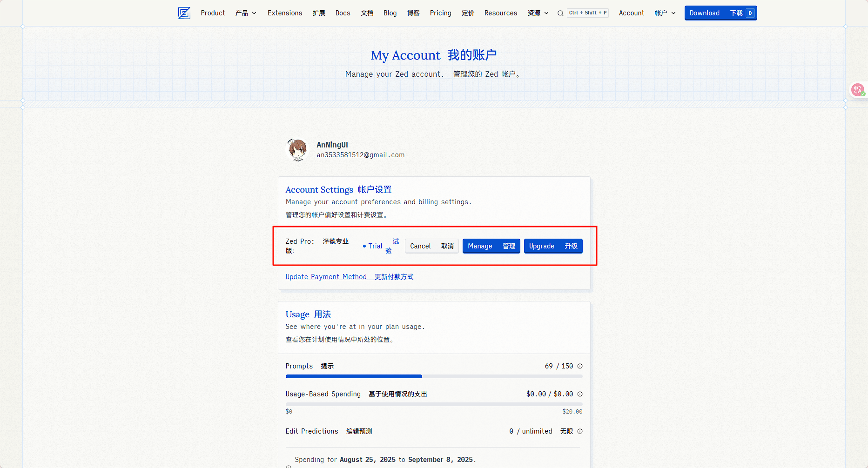The image size is (868, 468).
Task: Click the search magnifier icon
Action: (560, 13)
